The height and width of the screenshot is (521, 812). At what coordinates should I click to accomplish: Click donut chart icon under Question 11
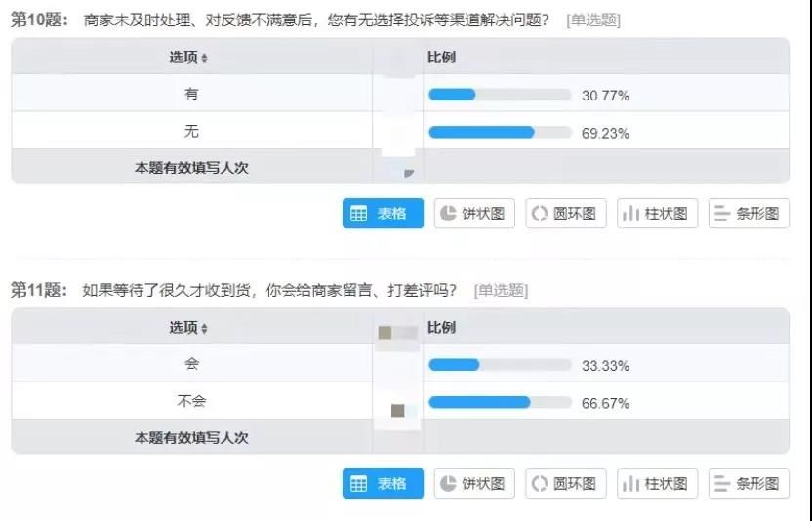pyautogui.click(x=540, y=484)
